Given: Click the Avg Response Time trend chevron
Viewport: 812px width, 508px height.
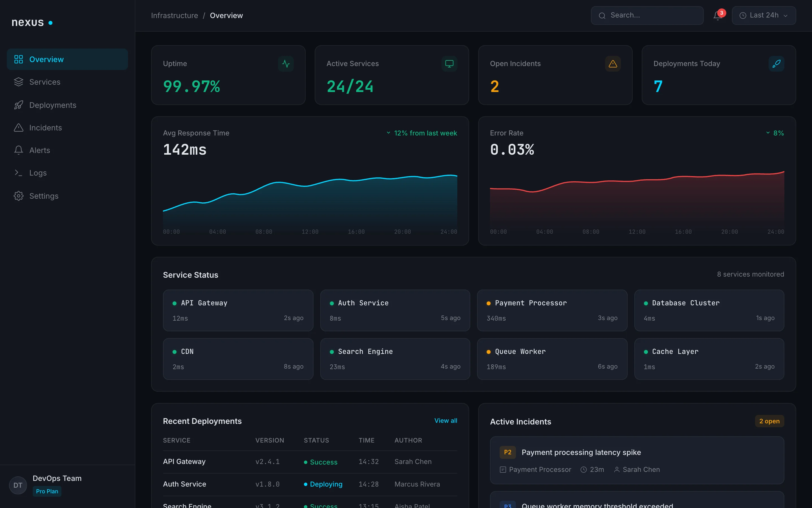Looking at the screenshot, I should pyautogui.click(x=388, y=133).
